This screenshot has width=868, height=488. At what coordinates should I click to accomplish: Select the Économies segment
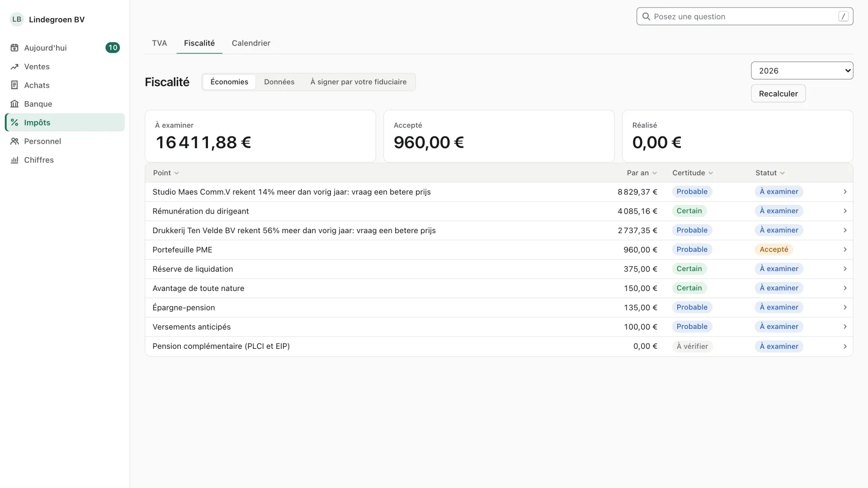pyautogui.click(x=229, y=82)
